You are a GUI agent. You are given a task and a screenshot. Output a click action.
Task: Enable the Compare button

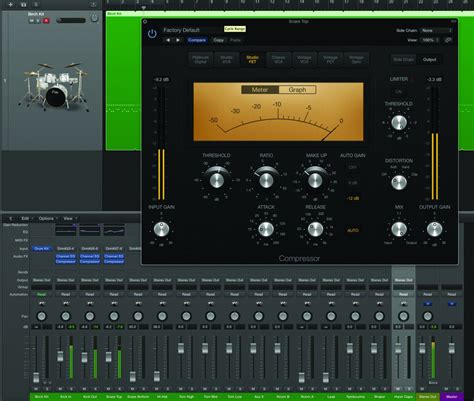click(197, 40)
